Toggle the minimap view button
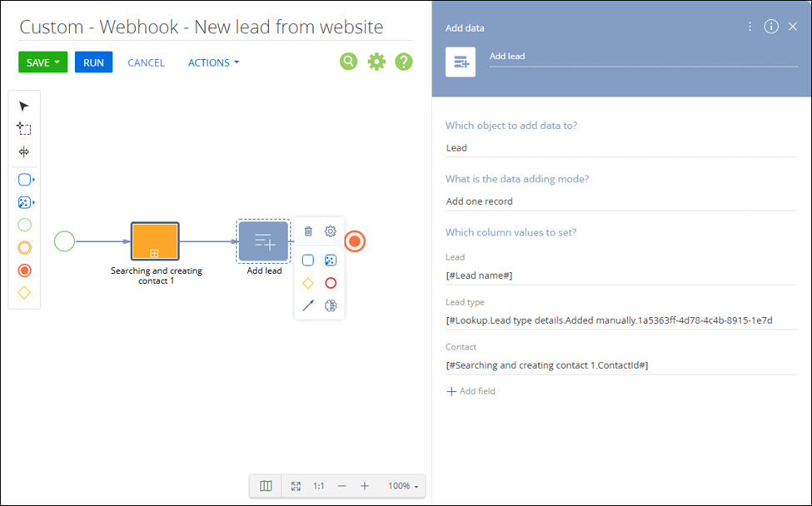Image resolution: width=812 pixels, height=506 pixels. (x=266, y=486)
